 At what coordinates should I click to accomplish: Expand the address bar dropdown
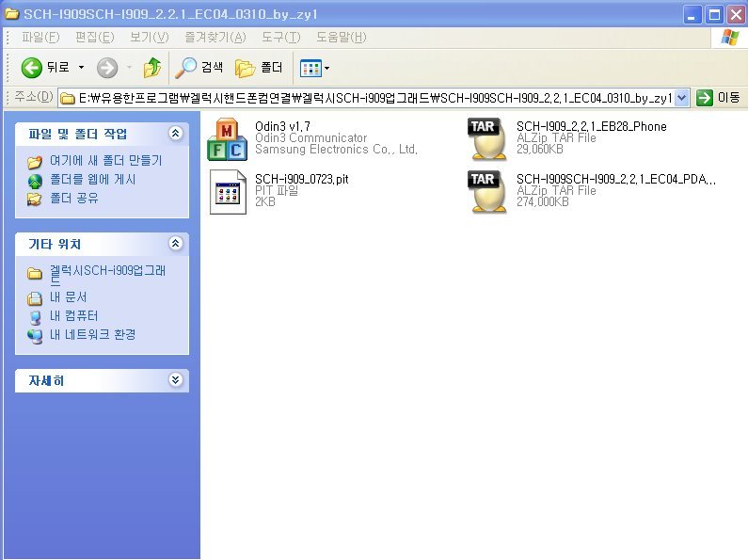tap(682, 98)
